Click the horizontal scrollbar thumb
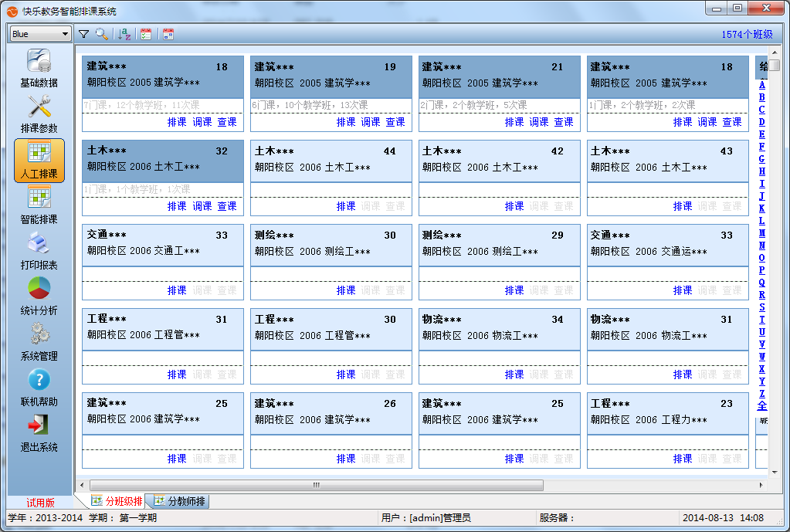Viewport: 790px width, 532px height. coord(317,486)
